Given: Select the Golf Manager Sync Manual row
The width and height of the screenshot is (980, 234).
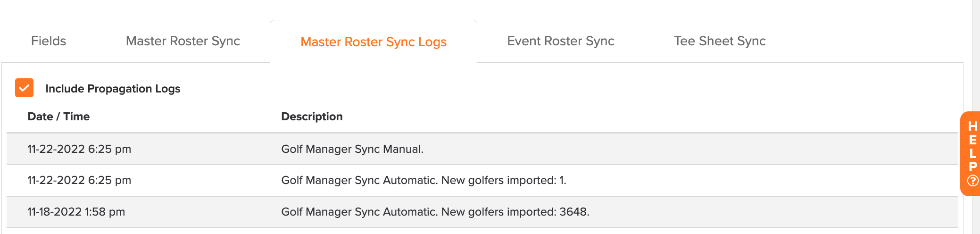Looking at the screenshot, I should [x=482, y=149].
